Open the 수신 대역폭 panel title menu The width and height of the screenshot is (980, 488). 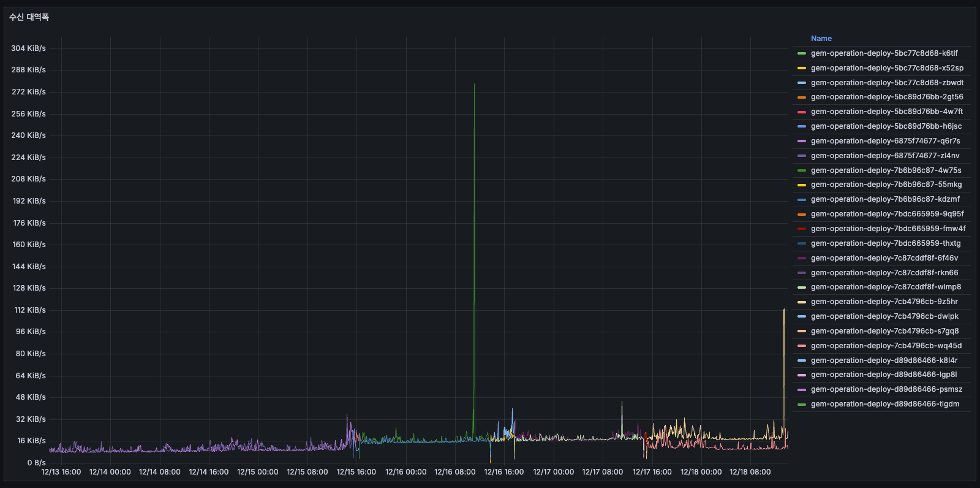(x=29, y=17)
